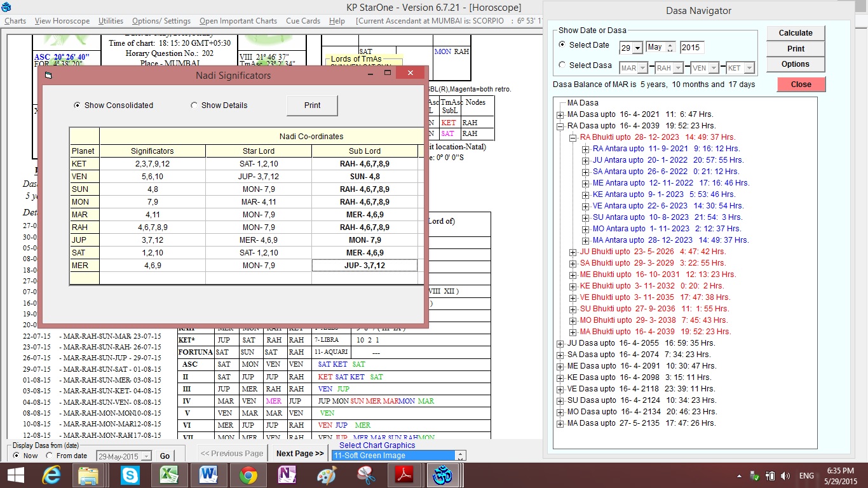Open the Cue Cards menu

pyautogui.click(x=303, y=21)
